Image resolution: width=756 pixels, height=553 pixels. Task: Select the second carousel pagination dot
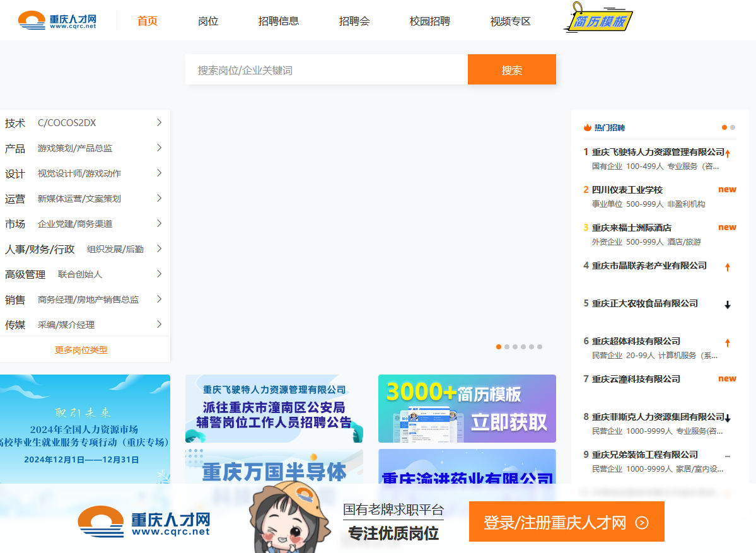coord(506,346)
